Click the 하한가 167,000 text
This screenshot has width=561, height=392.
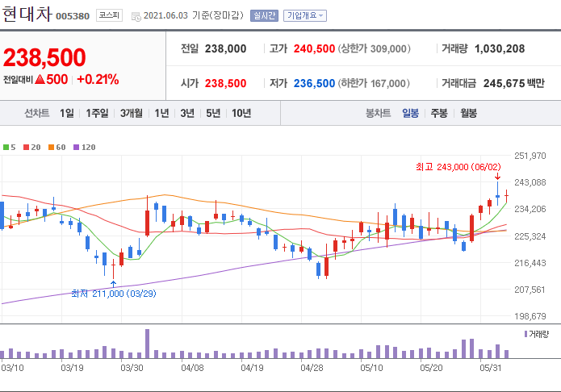click(374, 83)
